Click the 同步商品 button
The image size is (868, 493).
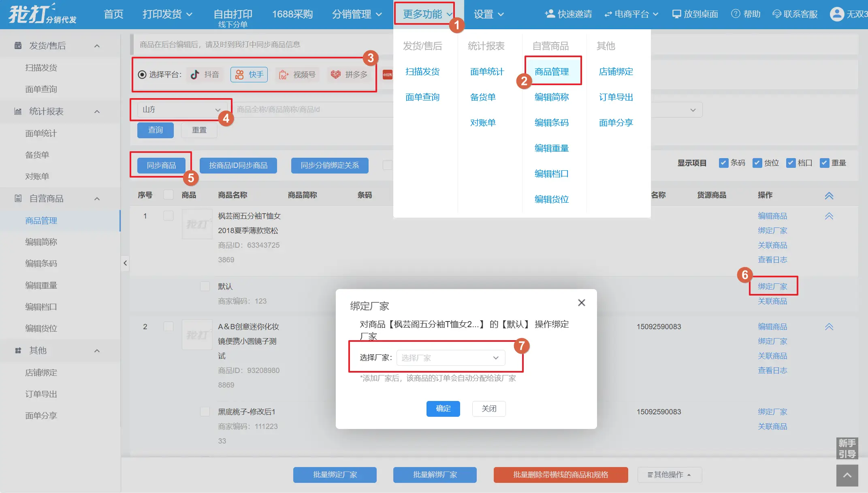[161, 165]
